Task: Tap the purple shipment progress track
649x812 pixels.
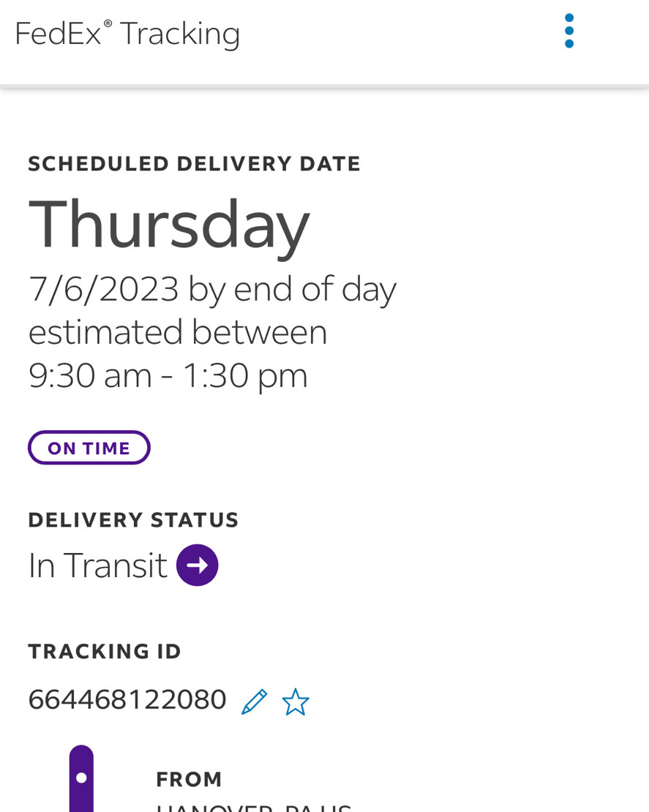Action: pyautogui.click(x=81, y=778)
